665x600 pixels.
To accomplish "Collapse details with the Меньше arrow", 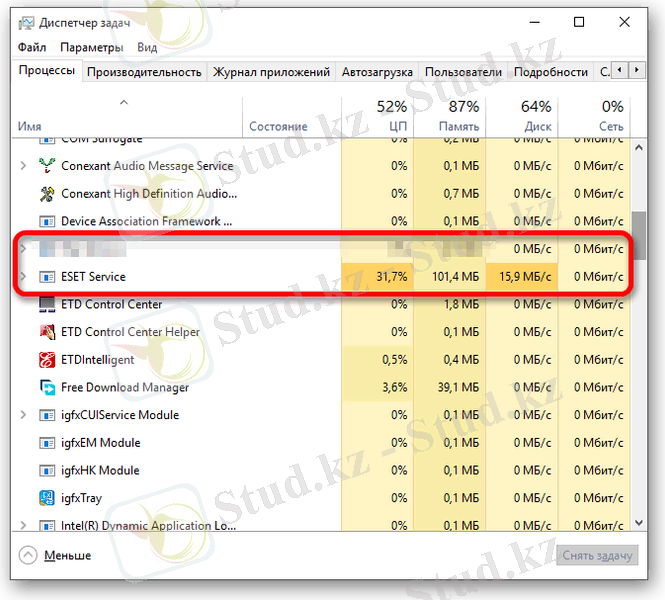I will (x=28, y=555).
